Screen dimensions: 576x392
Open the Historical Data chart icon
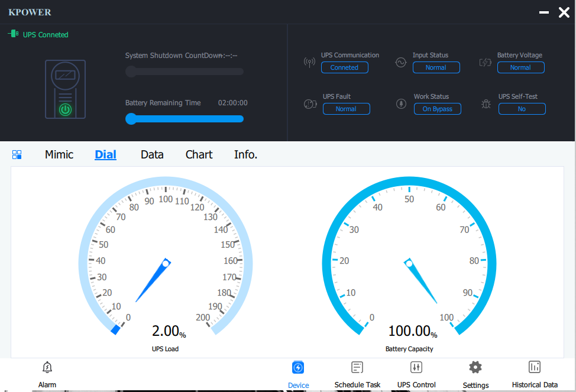pos(535,367)
